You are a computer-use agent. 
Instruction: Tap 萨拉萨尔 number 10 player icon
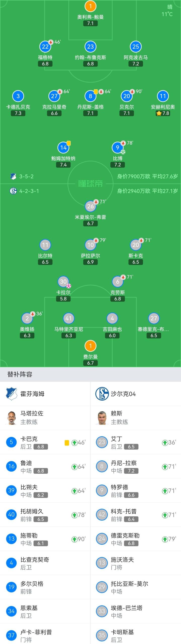(x=90, y=245)
